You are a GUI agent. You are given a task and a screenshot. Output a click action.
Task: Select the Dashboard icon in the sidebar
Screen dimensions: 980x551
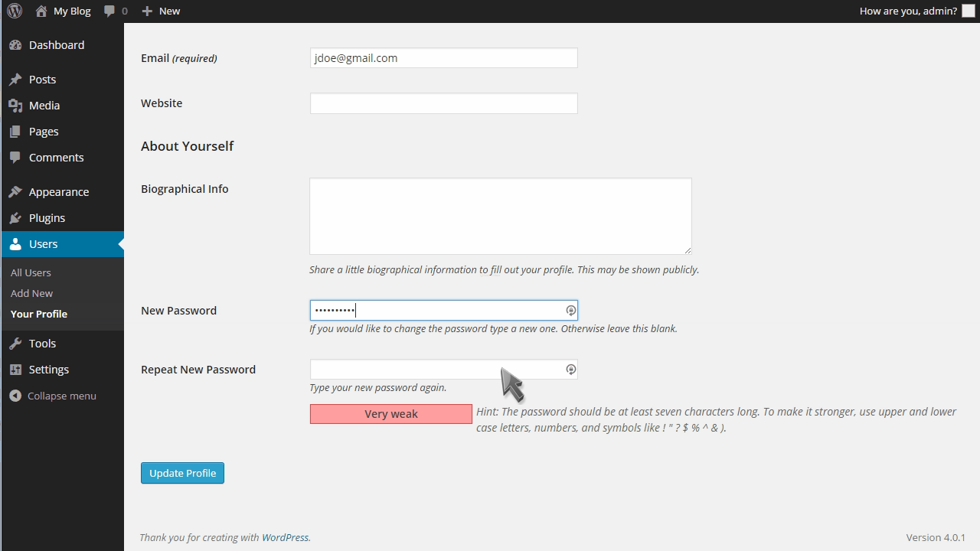click(17, 44)
